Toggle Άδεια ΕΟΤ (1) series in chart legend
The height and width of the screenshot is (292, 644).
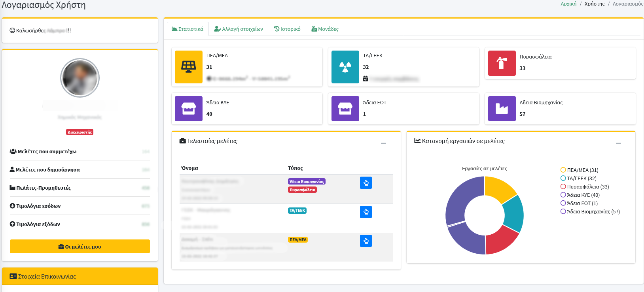pos(579,203)
